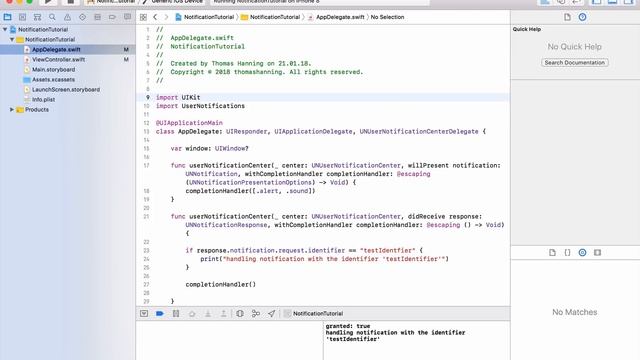Go back in editor history

[x=155, y=17]
